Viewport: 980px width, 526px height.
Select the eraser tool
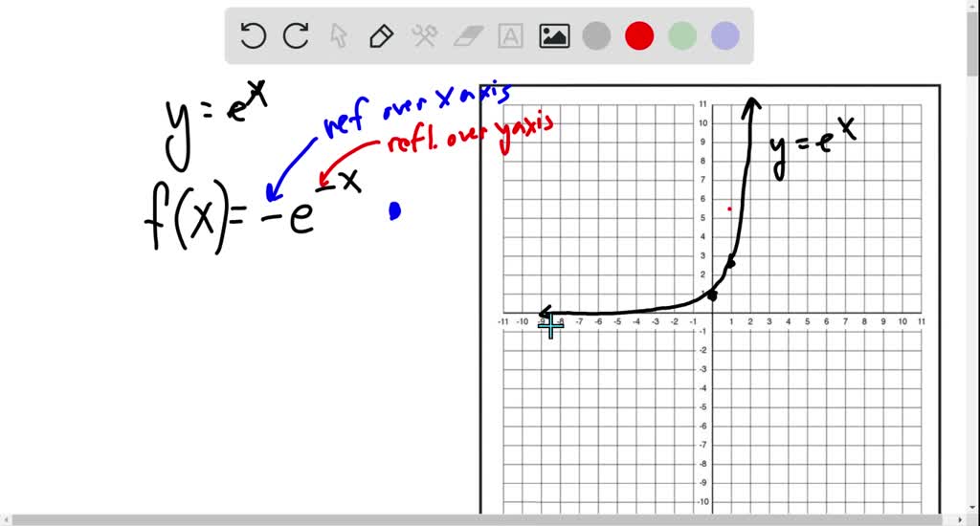coord(468,35)
